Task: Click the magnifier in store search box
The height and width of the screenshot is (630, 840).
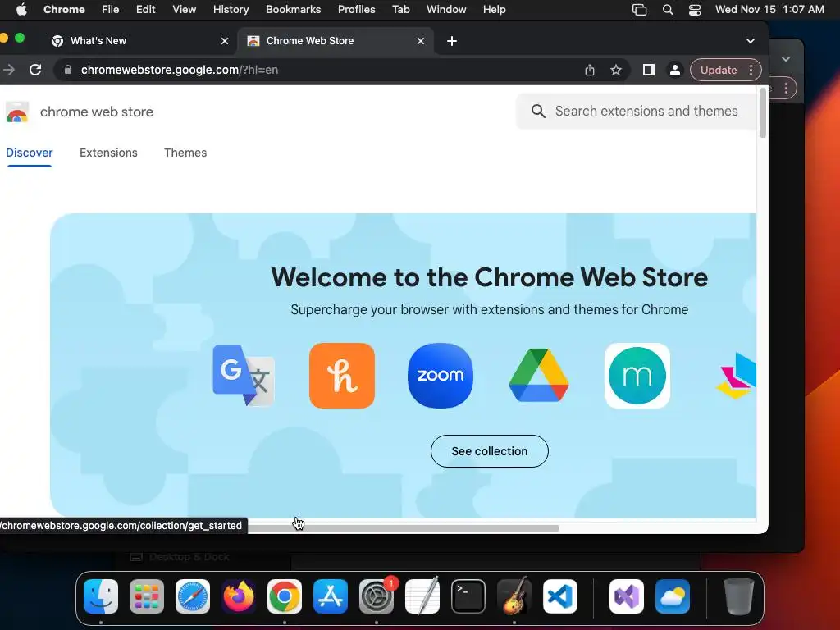Action: point(538,111)
